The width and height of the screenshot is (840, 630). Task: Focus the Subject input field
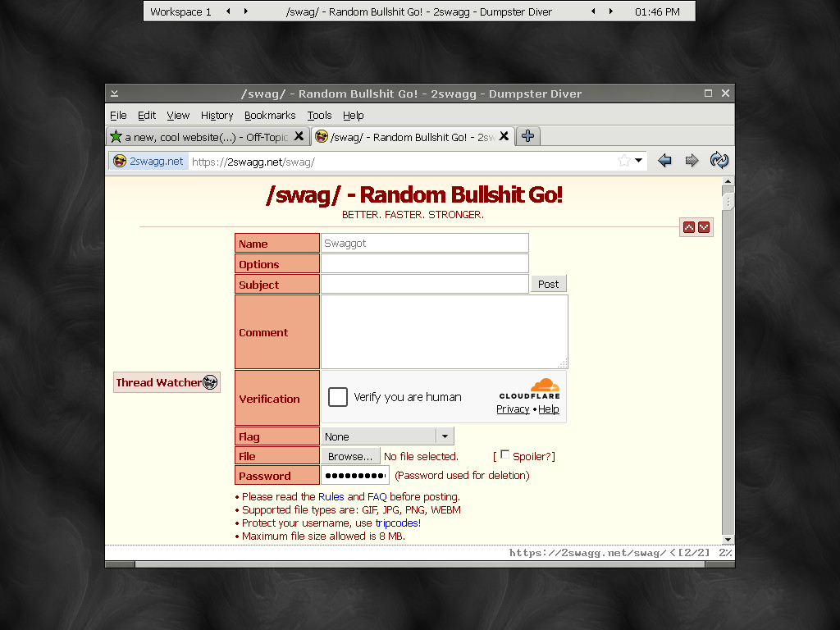[425, 284]
